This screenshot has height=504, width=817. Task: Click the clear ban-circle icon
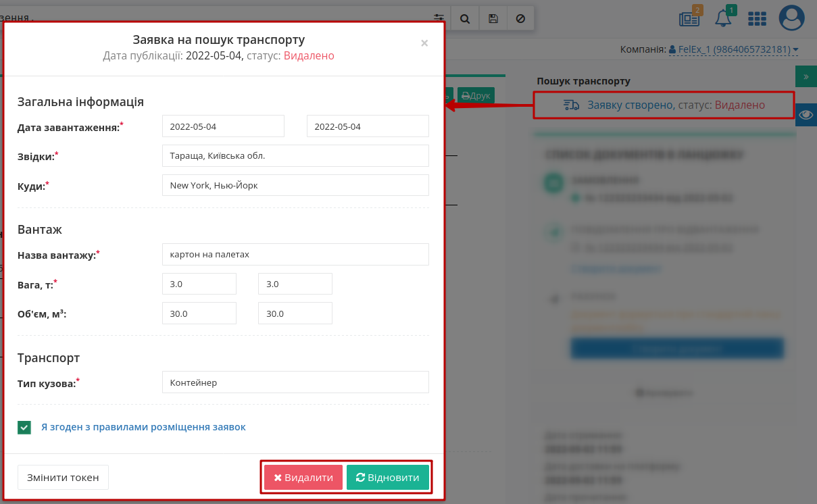coord(520,19)
